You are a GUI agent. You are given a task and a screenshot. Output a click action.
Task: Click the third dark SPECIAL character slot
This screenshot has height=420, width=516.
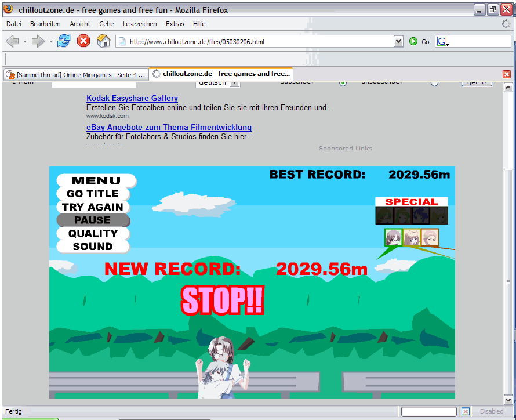421,216
